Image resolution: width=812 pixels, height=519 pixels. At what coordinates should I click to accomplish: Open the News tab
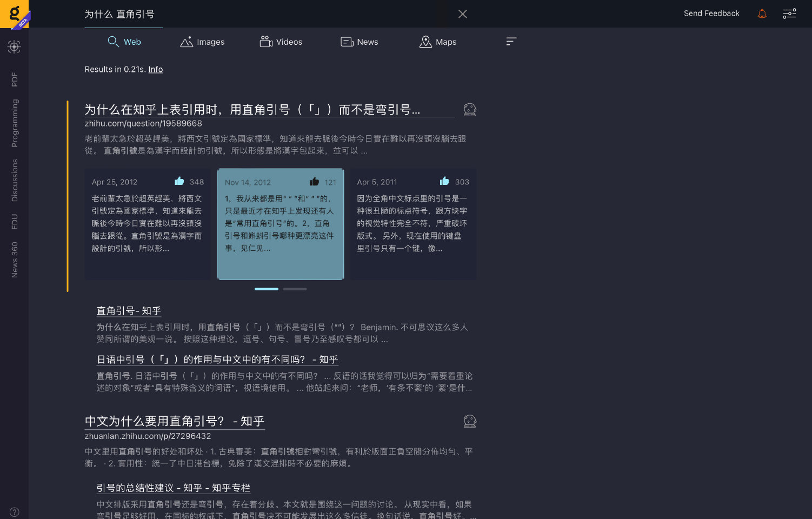click(x=360, y=42)
